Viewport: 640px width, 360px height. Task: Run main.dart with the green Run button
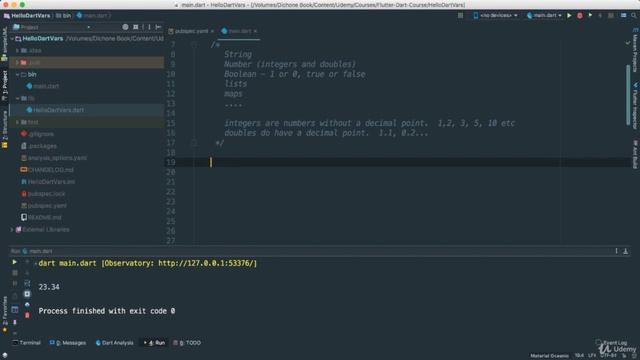coord(569,16)
